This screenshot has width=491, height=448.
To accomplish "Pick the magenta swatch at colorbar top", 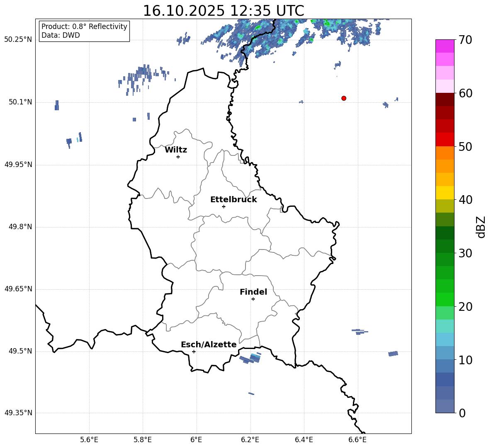I will [x=445, y=46].
